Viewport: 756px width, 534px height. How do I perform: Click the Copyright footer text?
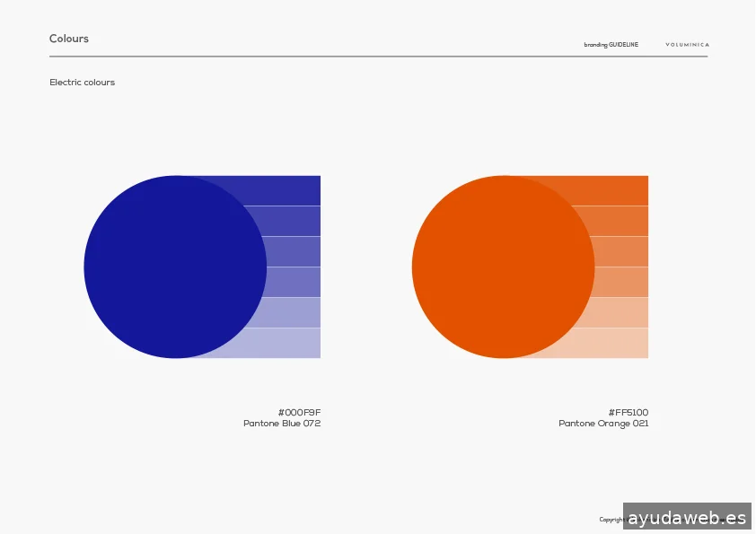pos(611,520)
